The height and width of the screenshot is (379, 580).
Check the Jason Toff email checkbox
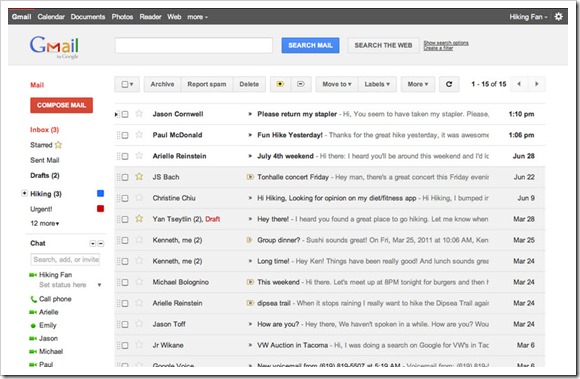coord(125,325)
